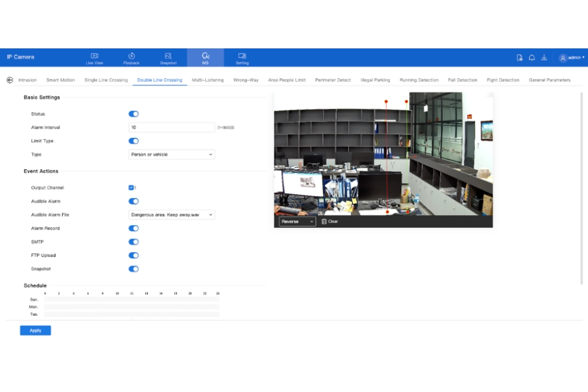Viewport: 588px width, 392px height.
Task: Open the Snapshot icon in top bar
Action: point(168,56)
